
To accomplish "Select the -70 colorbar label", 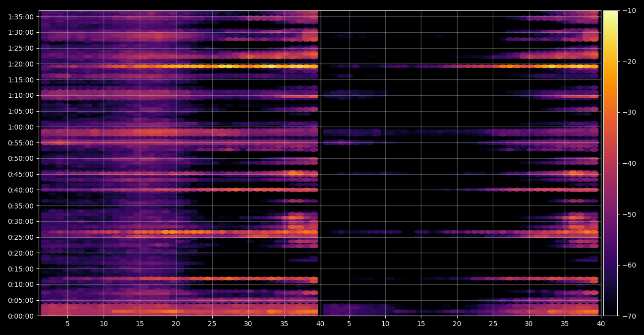I will coord(629,316).
